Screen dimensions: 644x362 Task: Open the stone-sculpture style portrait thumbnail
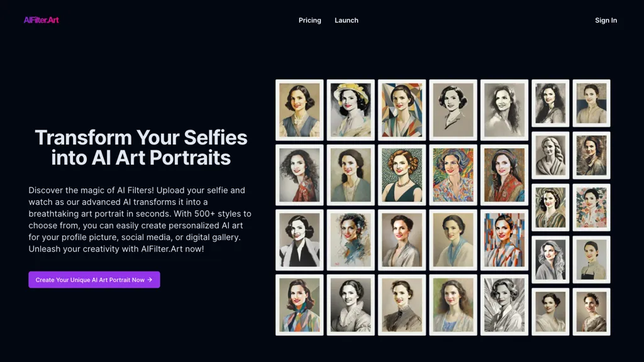click(x=550, y=155)
